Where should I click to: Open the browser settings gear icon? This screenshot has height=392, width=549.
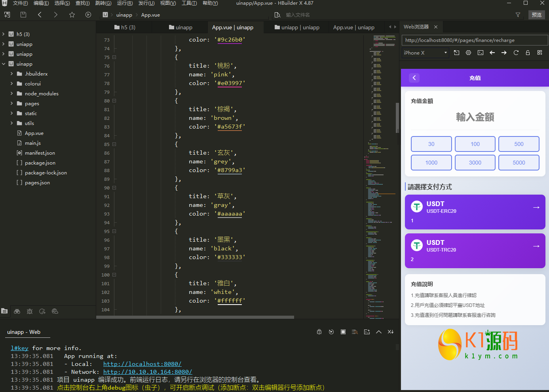point(468,53)
